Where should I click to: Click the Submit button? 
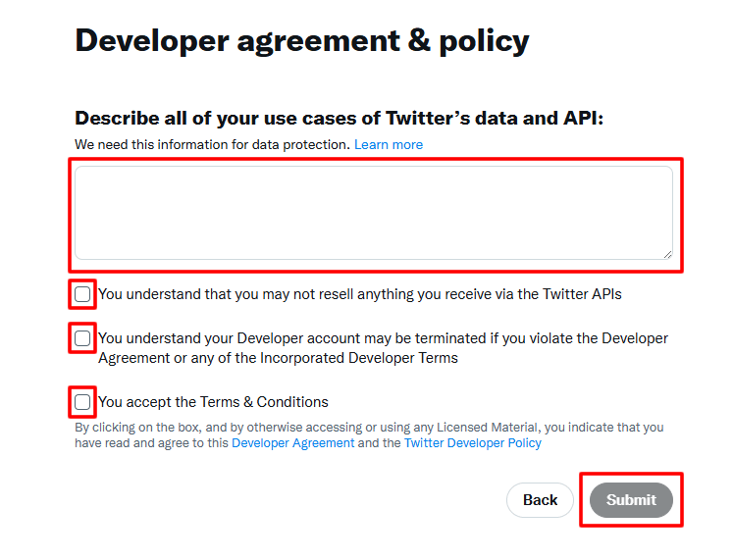pyautogui.click(x=631, y=500)
